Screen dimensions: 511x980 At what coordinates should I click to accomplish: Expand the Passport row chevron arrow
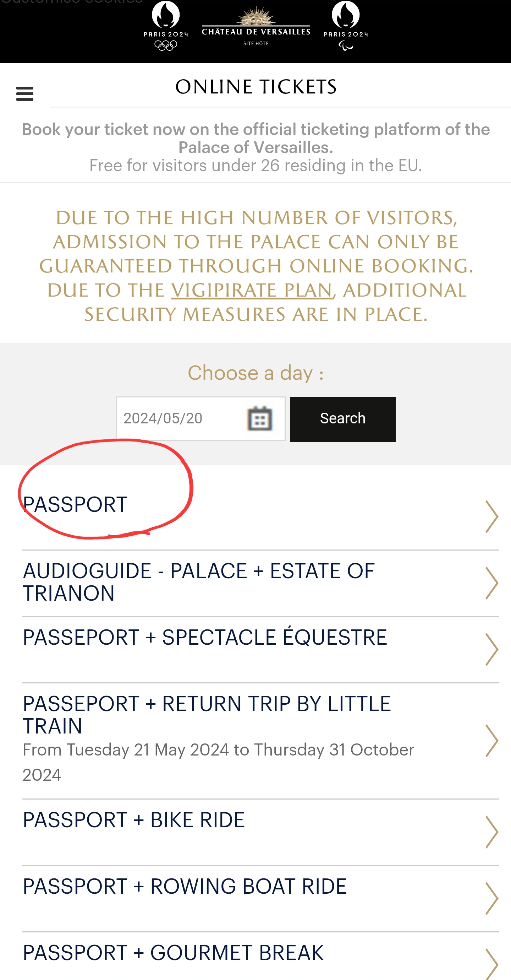coord(491,516)
